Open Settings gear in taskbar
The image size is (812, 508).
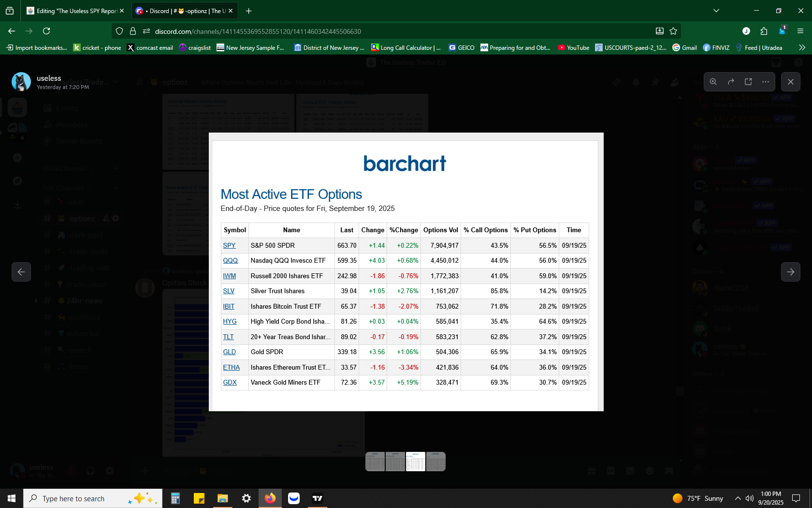tap(246, 498)
